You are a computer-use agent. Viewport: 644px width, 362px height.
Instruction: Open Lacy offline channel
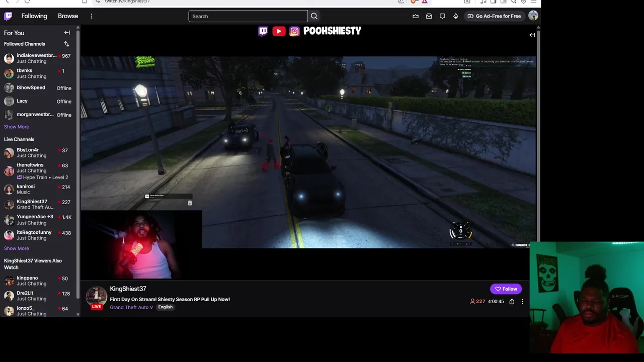point(38,101)
